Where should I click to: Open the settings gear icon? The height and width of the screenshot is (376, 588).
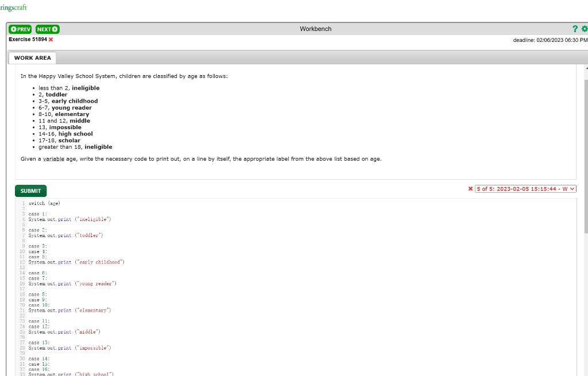[584, 29]
